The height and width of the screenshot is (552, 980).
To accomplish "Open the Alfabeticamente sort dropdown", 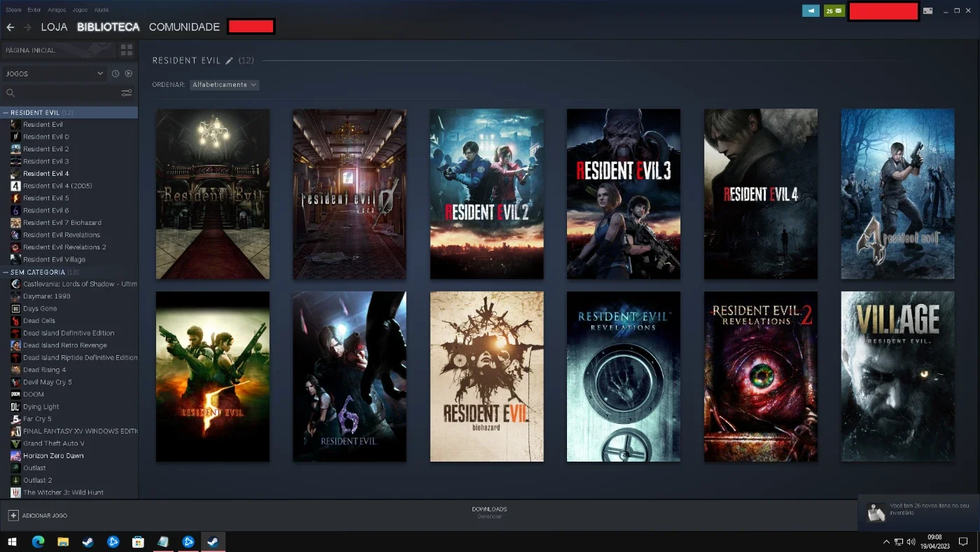I will point(224,85).
